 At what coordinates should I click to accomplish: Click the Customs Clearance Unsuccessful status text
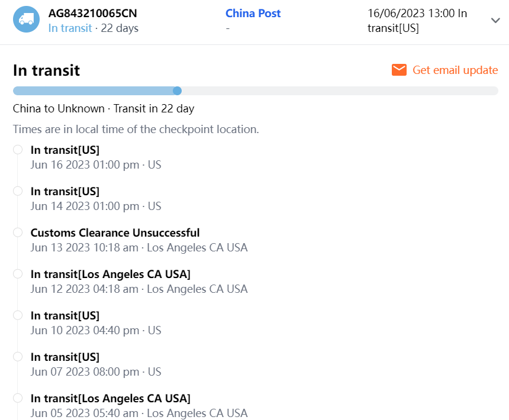[x=115, y=232]
